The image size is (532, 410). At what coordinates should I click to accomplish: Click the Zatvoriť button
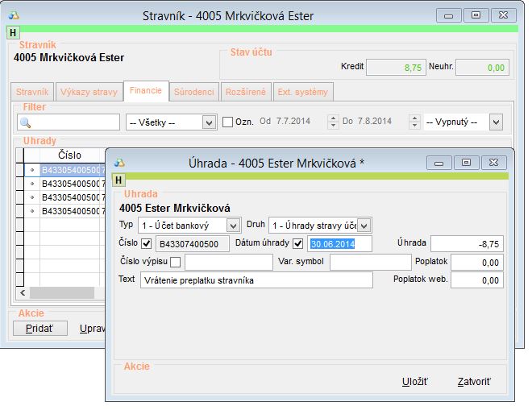pos(473,382)
